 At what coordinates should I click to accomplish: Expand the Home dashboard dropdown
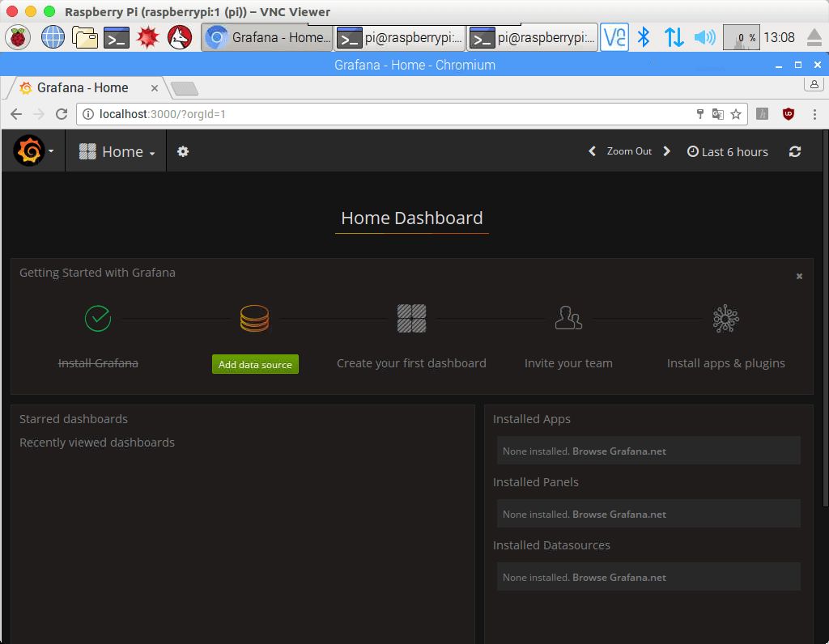coord(117,151)
